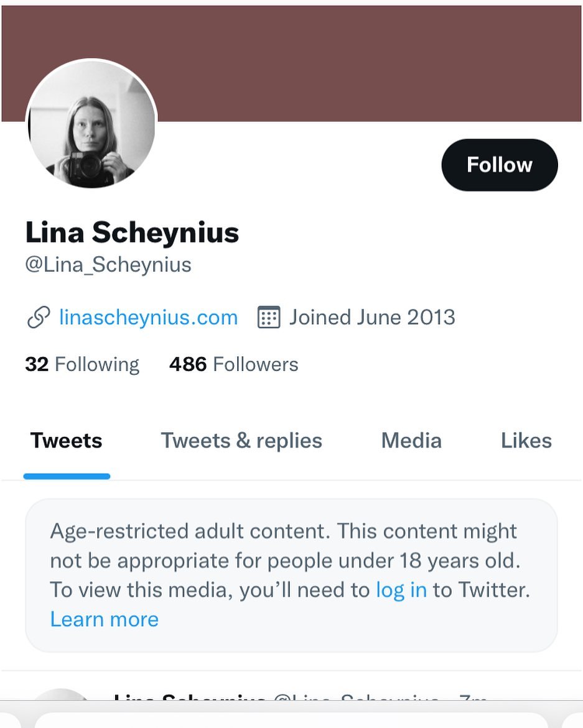This screenshot has width=583, height=728.
Task: Click the calendar icon beside the join date
Action: 269,318
